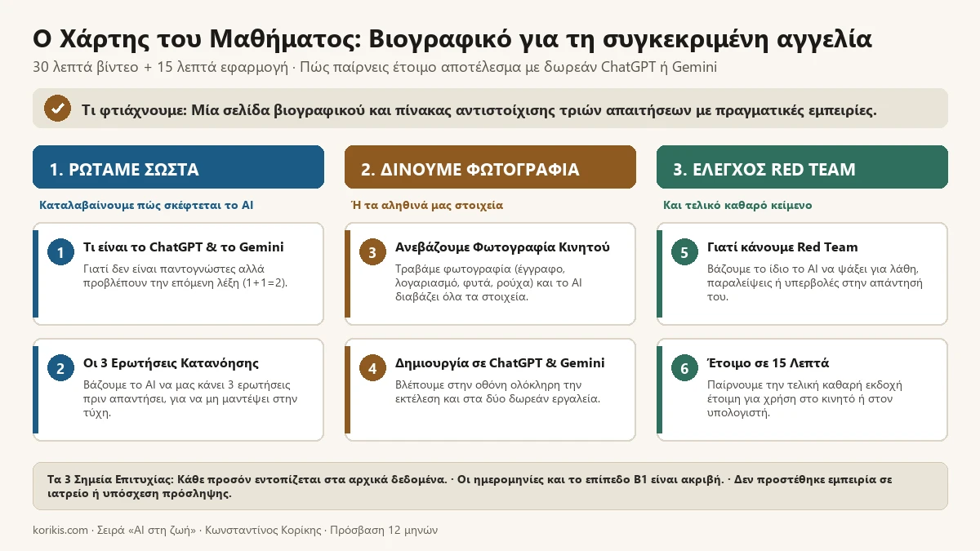980x551 pixels.
Task: Open the 'Γιατί κάνουμε Red Team' card
Action: click(802, 273)
